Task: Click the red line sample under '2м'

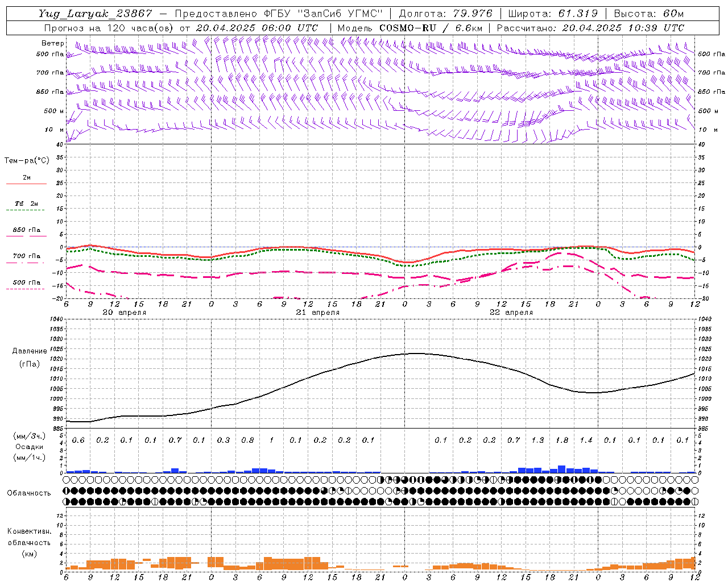Action: click(26, 184)
